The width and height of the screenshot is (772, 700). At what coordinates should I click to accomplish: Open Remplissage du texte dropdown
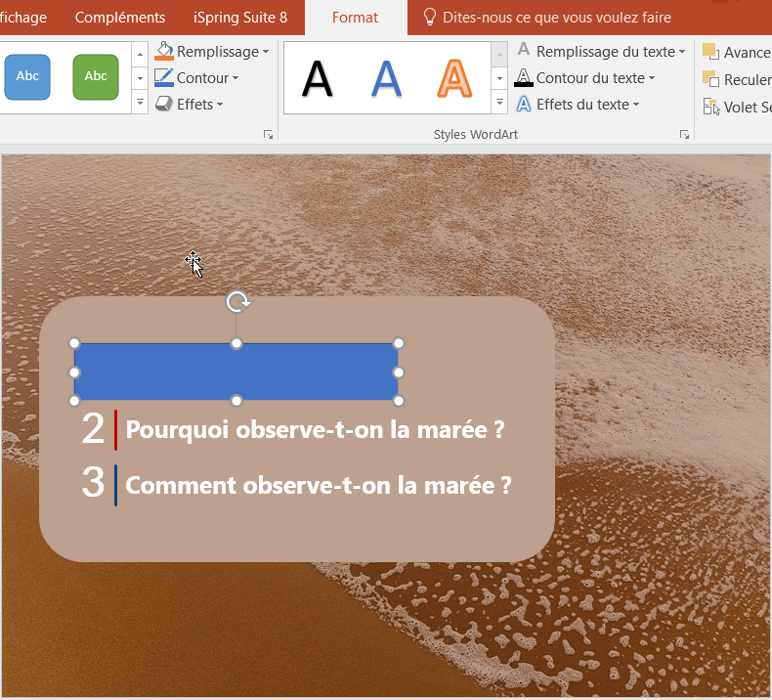[x=681, y=52]
